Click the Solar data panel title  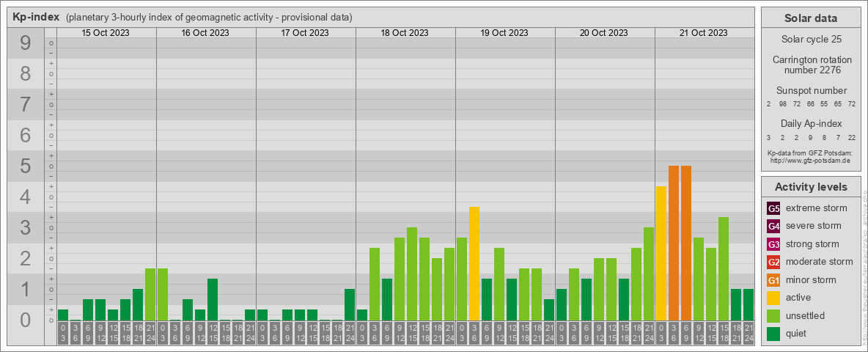pos(810,18)
